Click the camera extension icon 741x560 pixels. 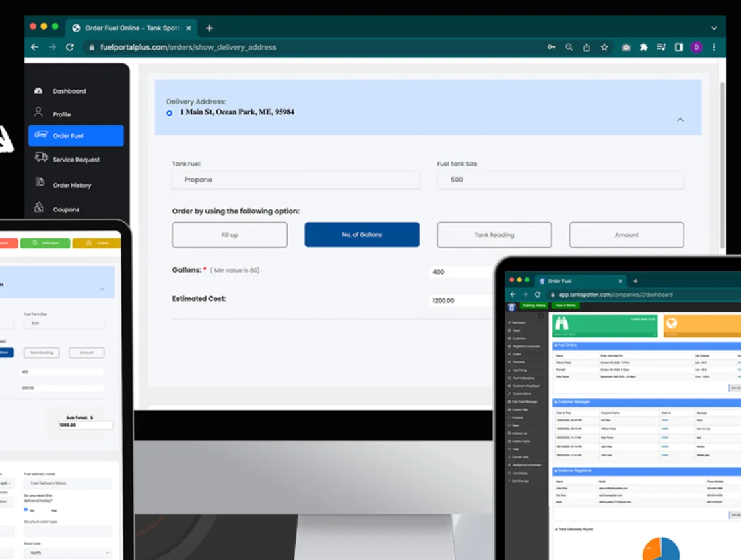pos(626,47)
